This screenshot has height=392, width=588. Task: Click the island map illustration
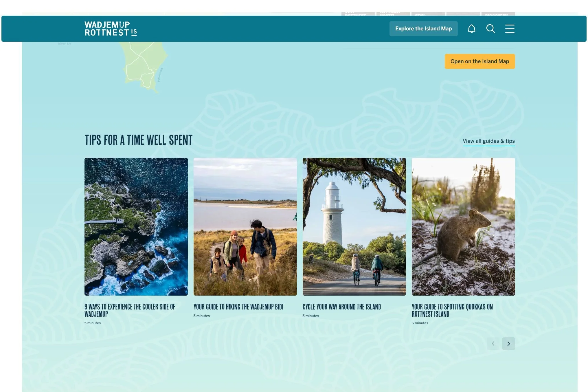tap(145, 67)
